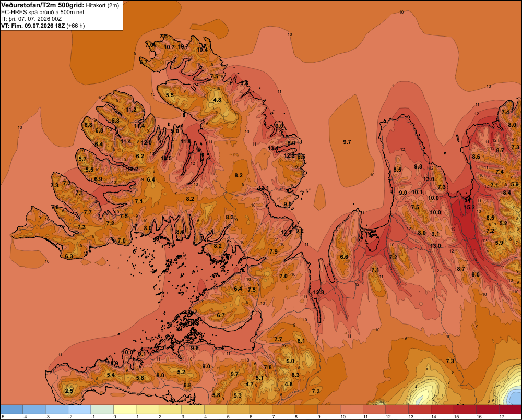522x420 pixels.
Task: Select the VT: Fim. 09.07.2026 18Z valid time line
Action: 43,26
